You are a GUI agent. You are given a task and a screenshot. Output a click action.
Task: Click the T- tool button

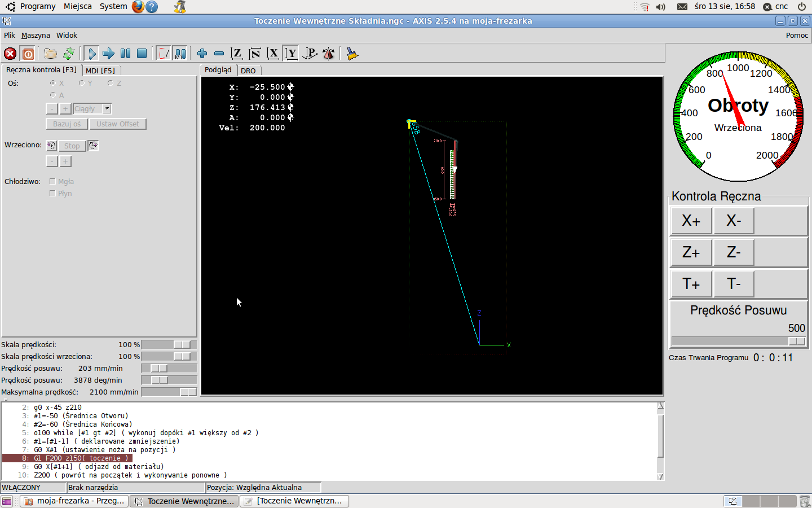734,284
